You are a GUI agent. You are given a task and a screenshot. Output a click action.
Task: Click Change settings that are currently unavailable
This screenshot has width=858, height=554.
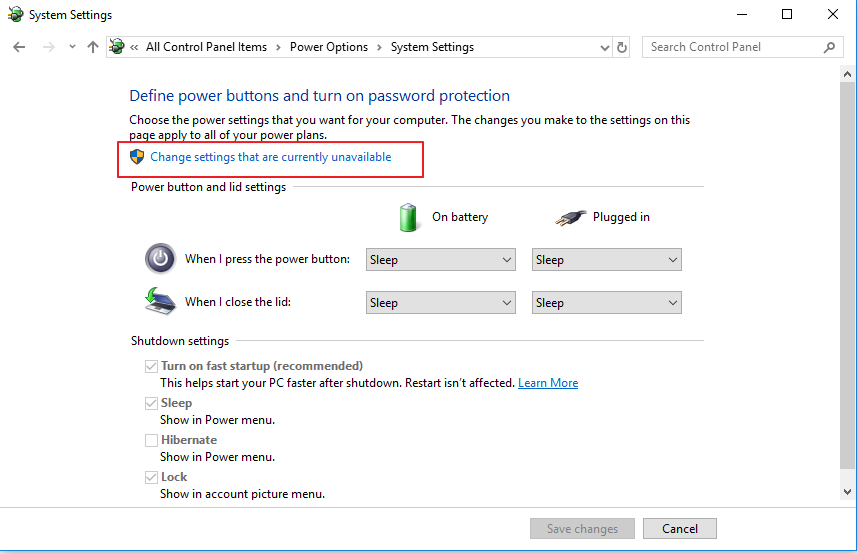click(x=270, y=157)
